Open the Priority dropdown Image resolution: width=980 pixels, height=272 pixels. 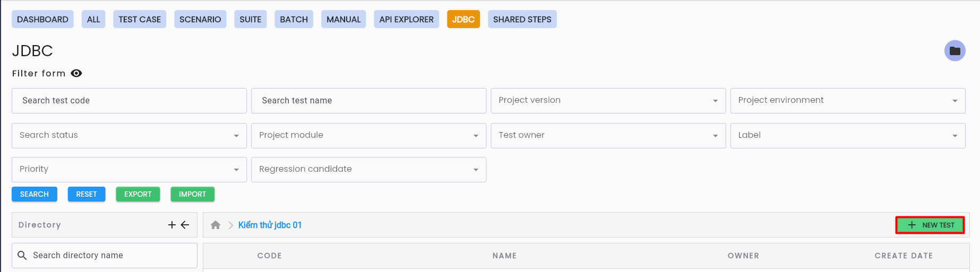click(x=129, y=170)
